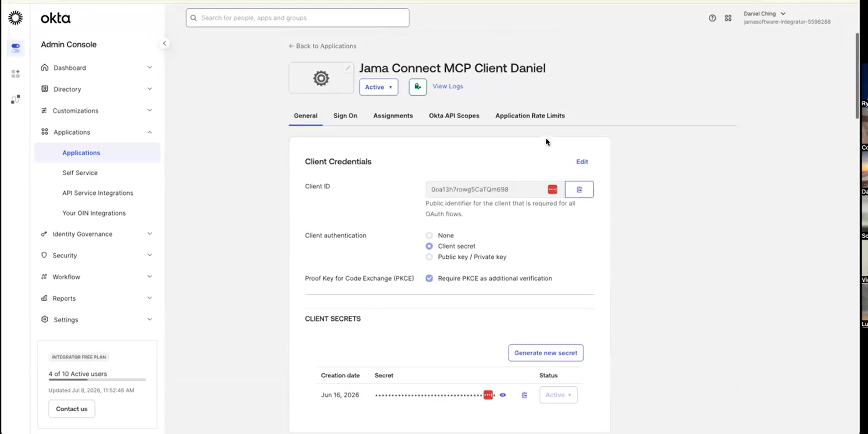Switch to the Okta API Scopes tab
Viewport: 868px width, 434px height.
point(454,116)
